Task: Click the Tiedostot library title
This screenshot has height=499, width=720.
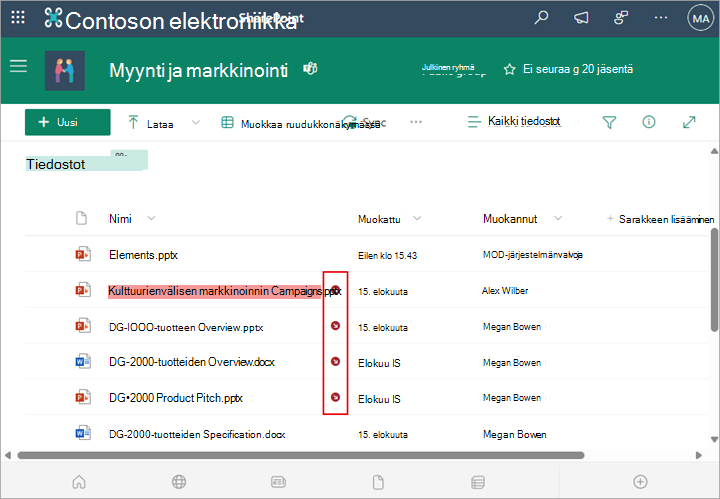Action: pos(56,164)
